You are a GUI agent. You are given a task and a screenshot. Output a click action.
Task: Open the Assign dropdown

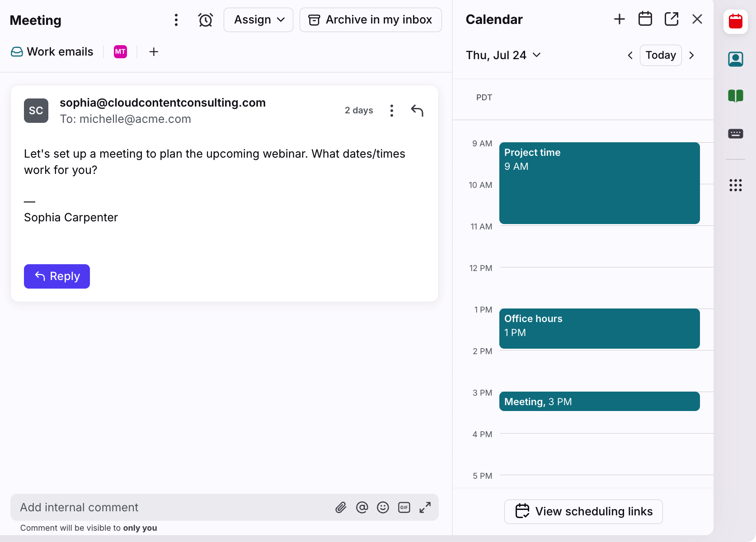258,20
